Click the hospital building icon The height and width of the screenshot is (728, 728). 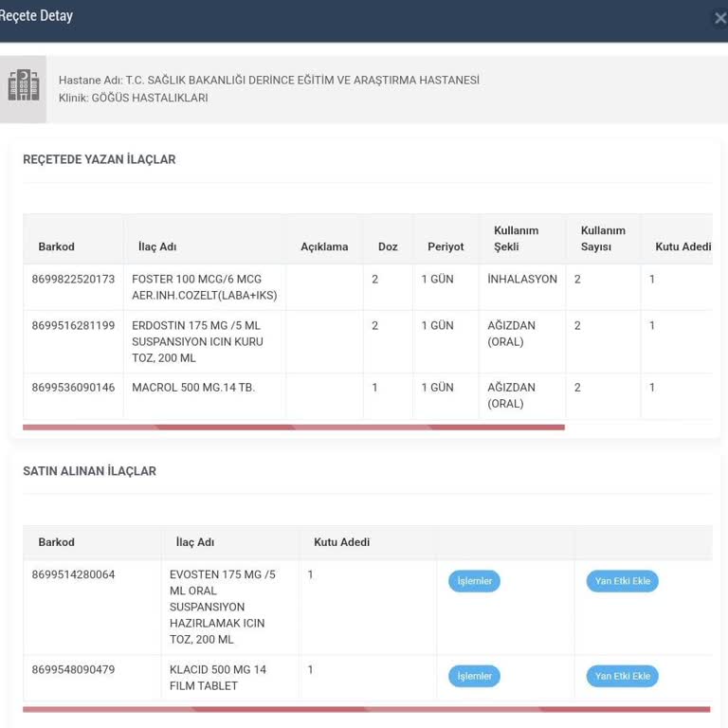[23, 87]
